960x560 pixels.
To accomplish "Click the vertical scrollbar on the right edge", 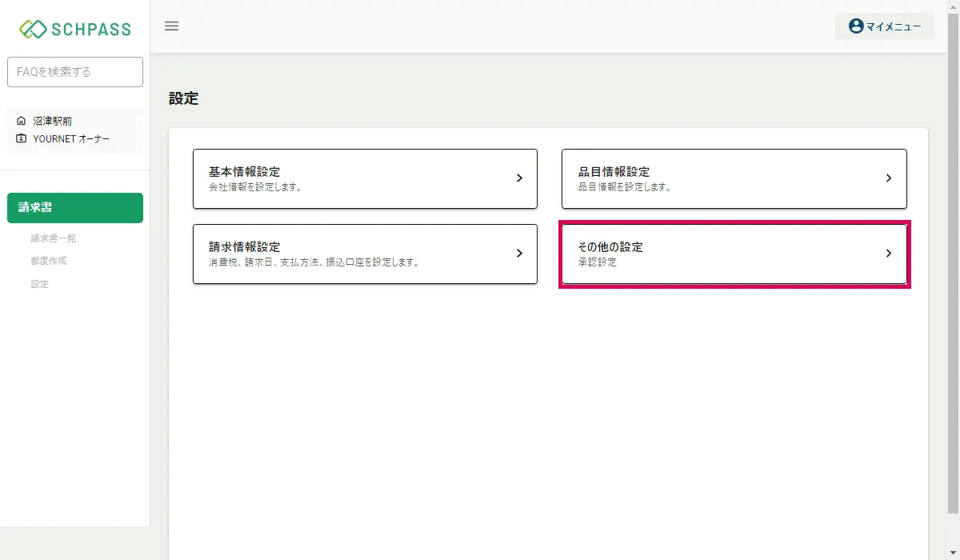I will (x=954, y=264).
